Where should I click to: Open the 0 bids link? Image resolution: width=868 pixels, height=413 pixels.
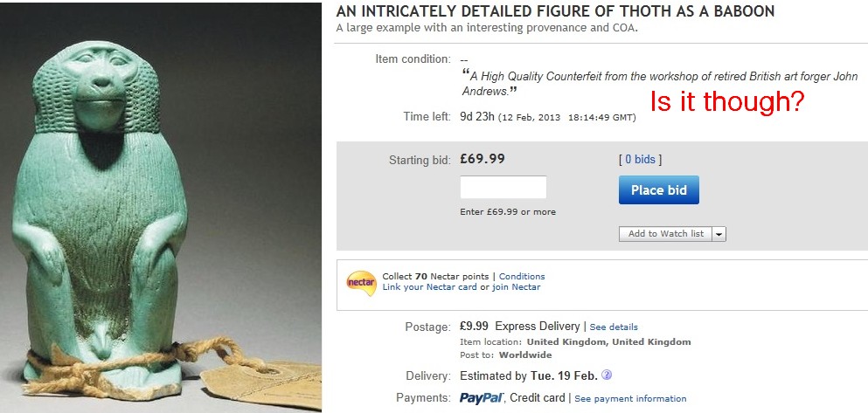point(640,160)
